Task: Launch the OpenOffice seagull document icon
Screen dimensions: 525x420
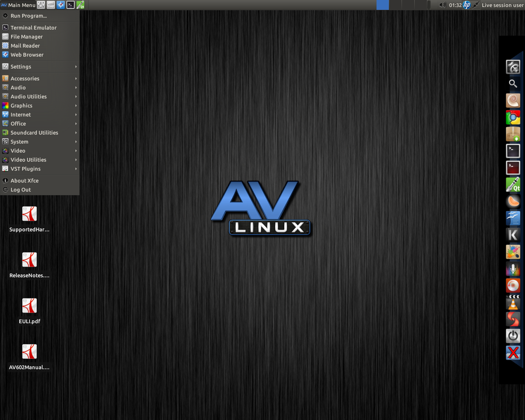Action: click(x=513, y=218)
